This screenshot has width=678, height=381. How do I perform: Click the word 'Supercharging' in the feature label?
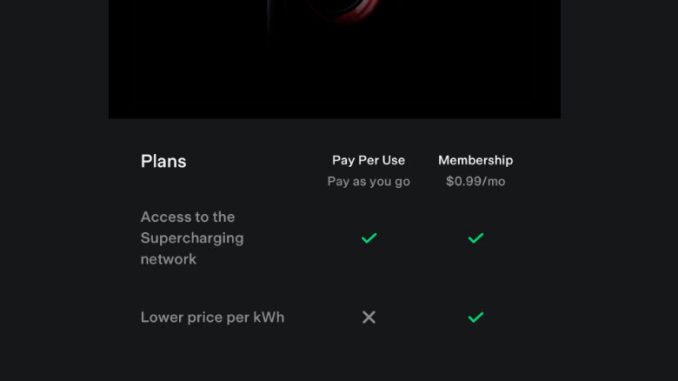192,238
